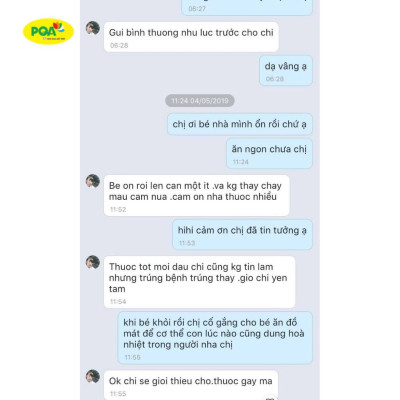This screenshot has width=400, height=400.
Task: Select the 'ăn ngon chưa chị' bubble
Action: pos(269,153)
